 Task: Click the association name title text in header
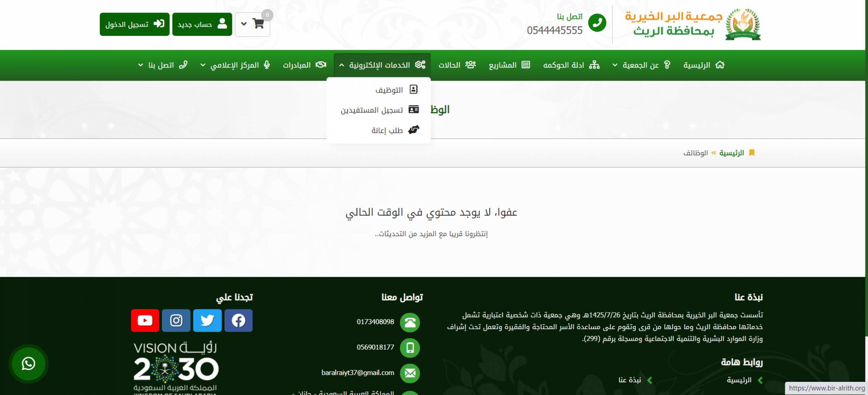(674, 24)
